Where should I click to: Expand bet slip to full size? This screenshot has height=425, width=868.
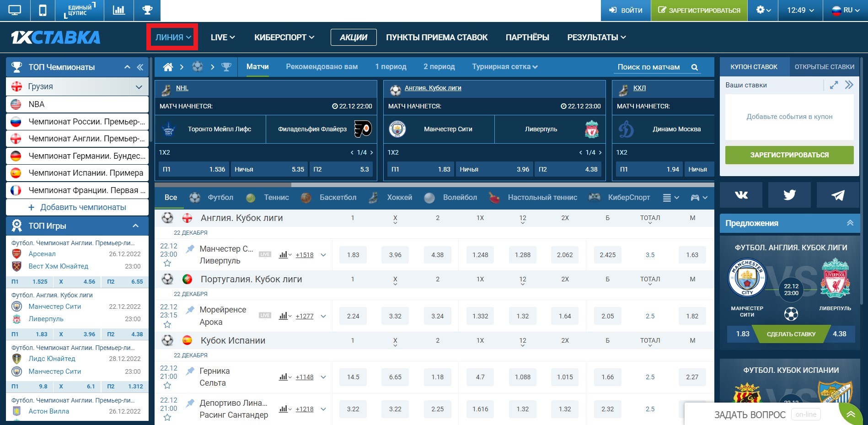point(834,85)
